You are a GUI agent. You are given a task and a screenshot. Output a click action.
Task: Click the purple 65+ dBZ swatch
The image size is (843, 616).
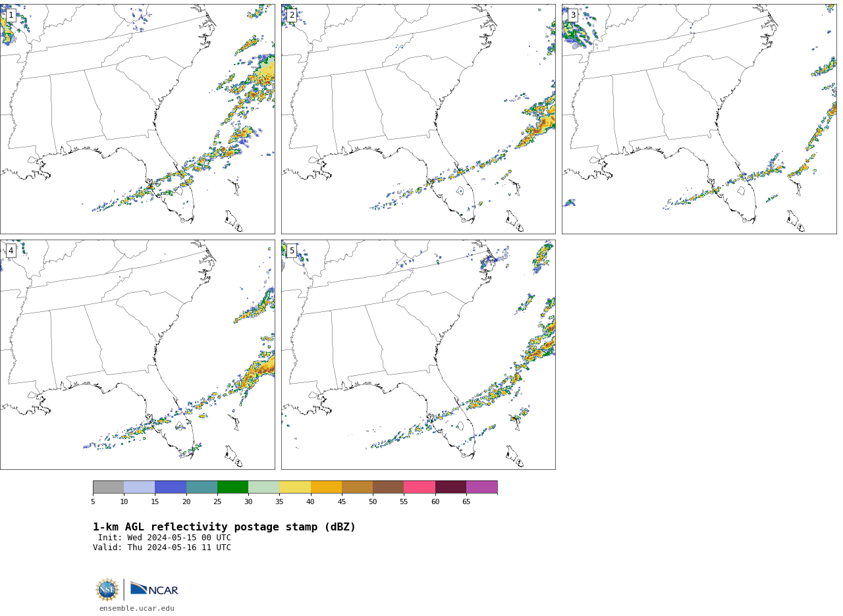pyautogui.click(x=481, y=487)
